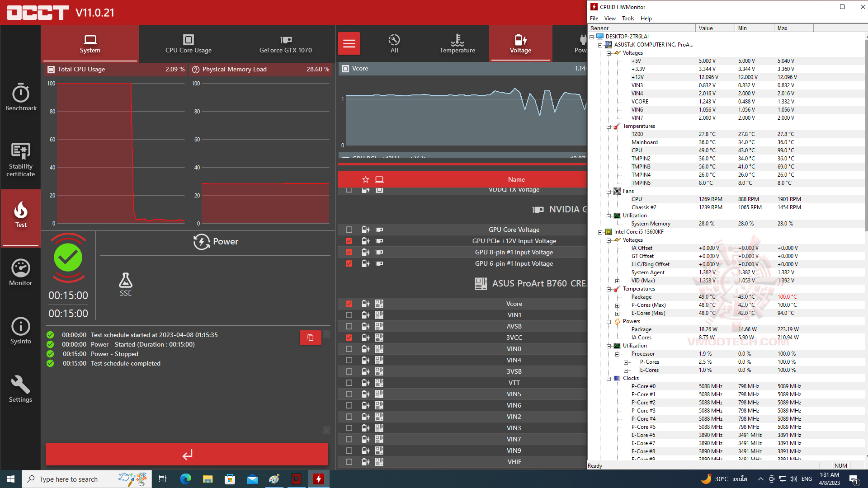Click the red copy log button
This screenshot has height=488, width=868.
[310, 338]
